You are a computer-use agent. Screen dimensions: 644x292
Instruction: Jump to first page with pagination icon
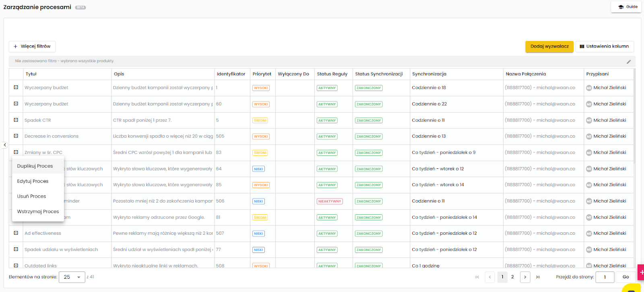[x=477, y=277]
